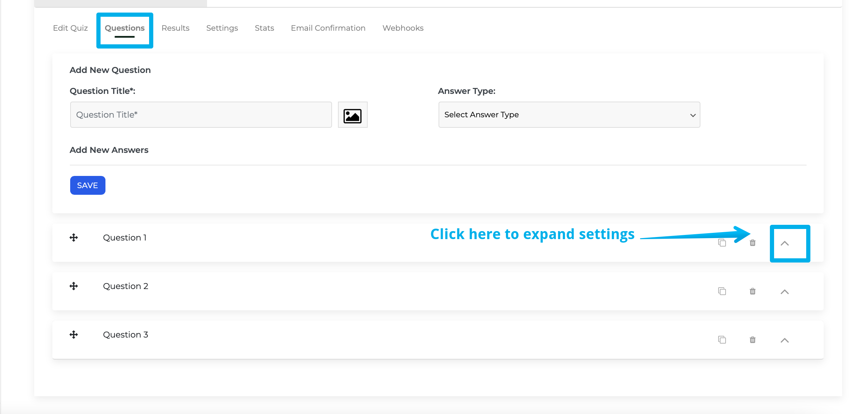Click the image upload icon beside Question Title
The width and height of the screenshot is (868, 414).
point(352,114)
